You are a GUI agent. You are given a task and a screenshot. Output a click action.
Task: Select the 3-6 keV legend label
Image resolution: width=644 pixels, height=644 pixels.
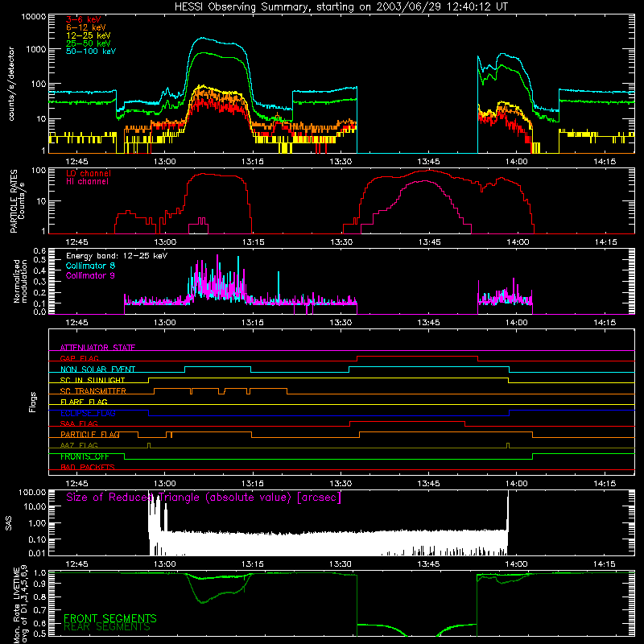click(x=83, y=19)
